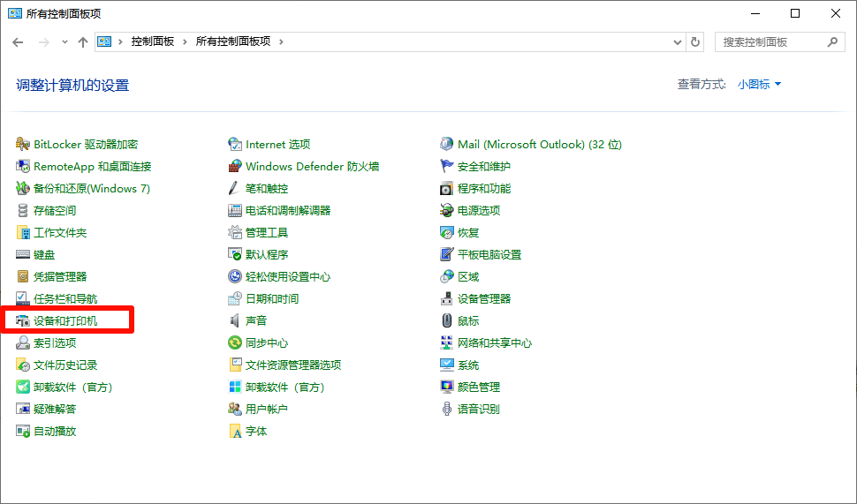The image size is (857, 504).
Task: Click the 字体 fonts icon
Action: pyautogui.click(x=234, y=432)
